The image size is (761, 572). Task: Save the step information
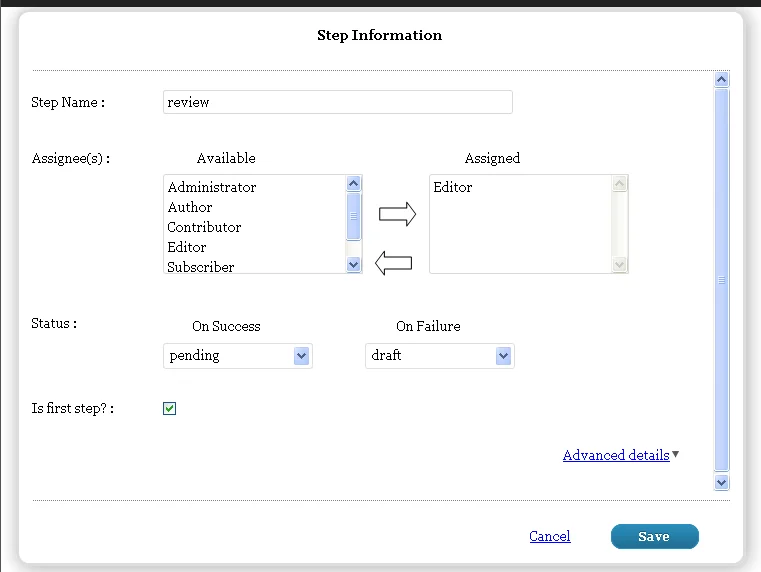coord(655,536)
